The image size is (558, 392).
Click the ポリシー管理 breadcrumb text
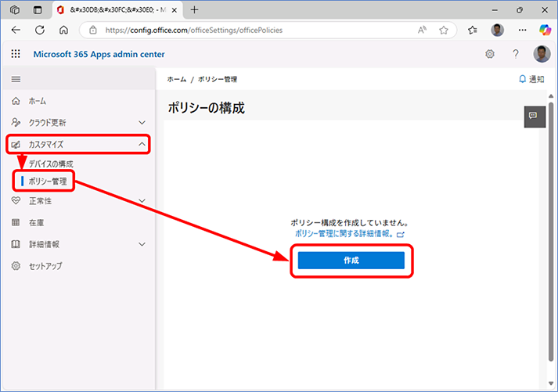tap(218, 79)
